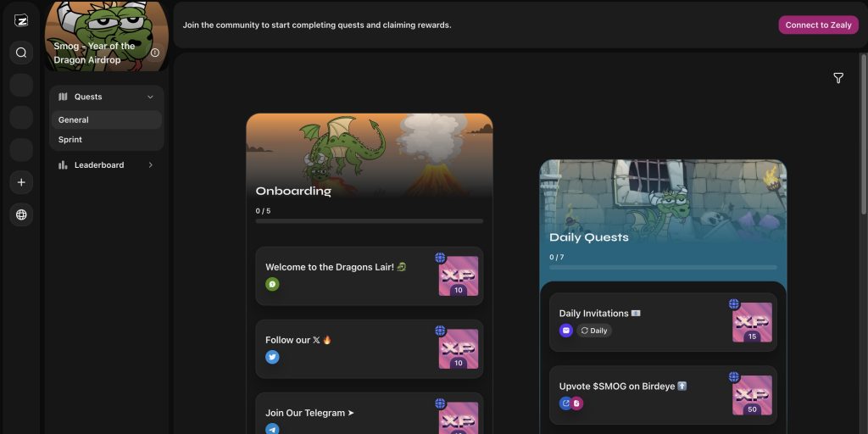
Task: Click the info icon beside Smog title
Action: pyautogui.click(x=155, y=53)
